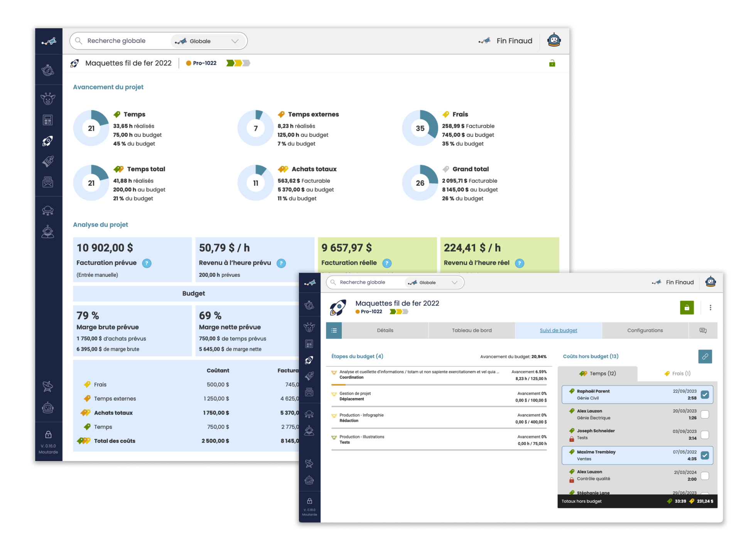Open the Configurations tab
The height and width of the screenshot is (537, 756).
(x=645, y=330)
